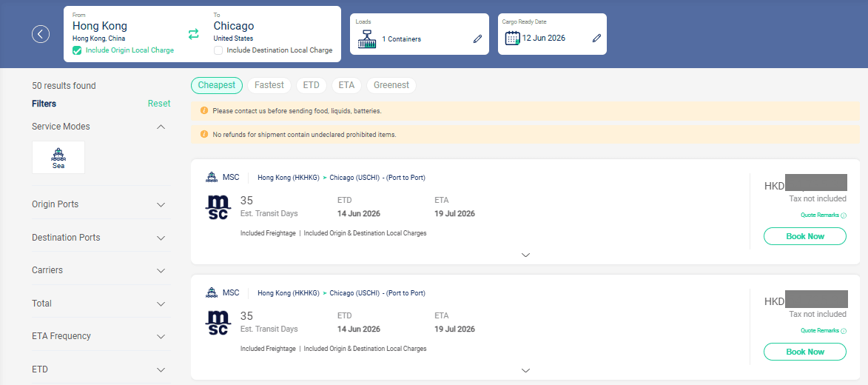This screenshot has height=385, width=868.
Task: Expand the Total filter
Action: click(161, 304)
